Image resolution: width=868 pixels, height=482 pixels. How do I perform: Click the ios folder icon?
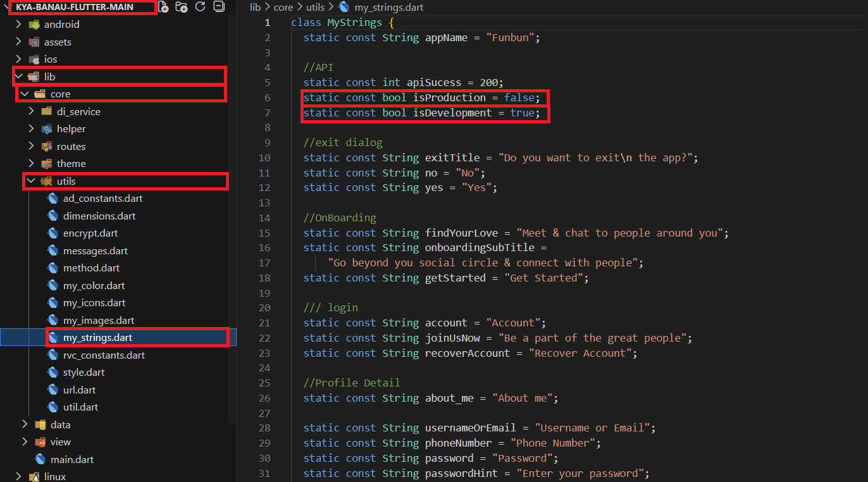(x=34, y=59)
